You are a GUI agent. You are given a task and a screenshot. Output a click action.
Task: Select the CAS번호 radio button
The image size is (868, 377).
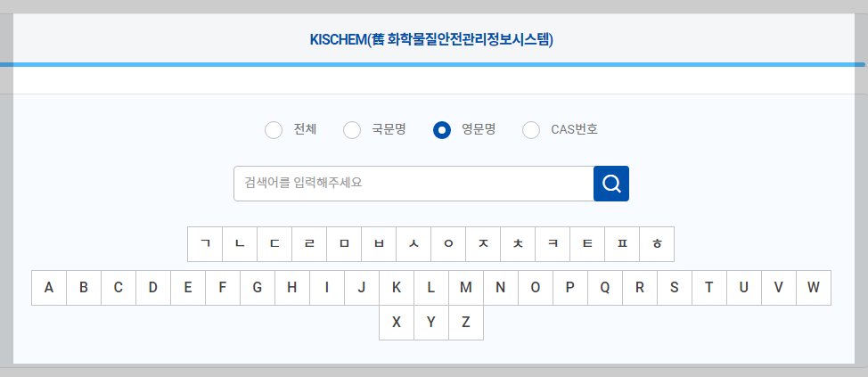531,130
